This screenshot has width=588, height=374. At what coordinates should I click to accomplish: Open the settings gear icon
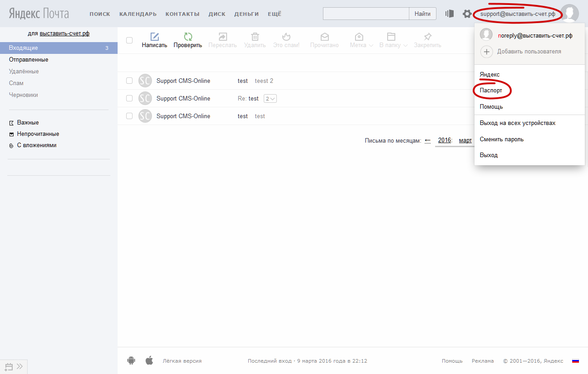pyautogui.click(x=467, y=14)
